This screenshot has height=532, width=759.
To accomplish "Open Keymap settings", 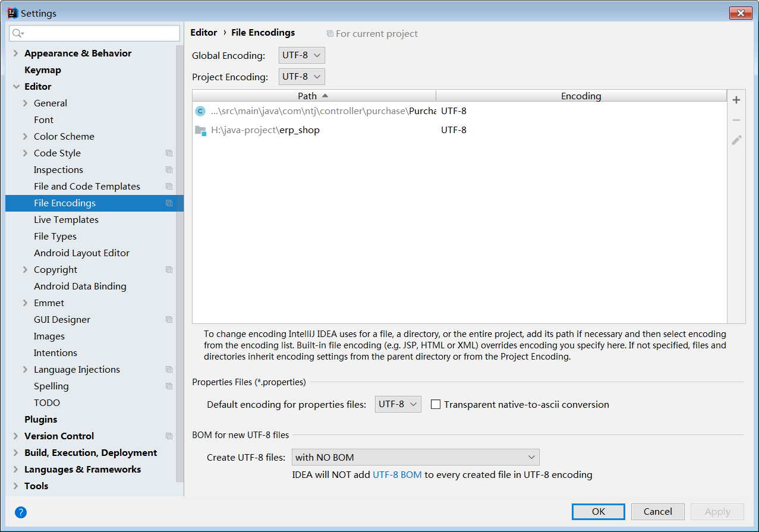I will pyautogui.click(x=43, y=70).
